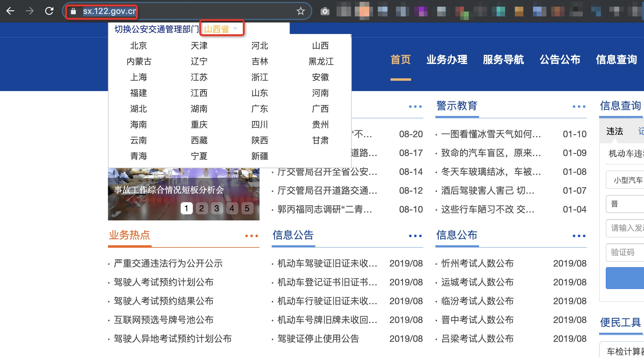The width and height of the screenshot is (644, 357).
Task: Open the 小型汽车 vehicle type dropdown
Action: [x=625, y=180]
